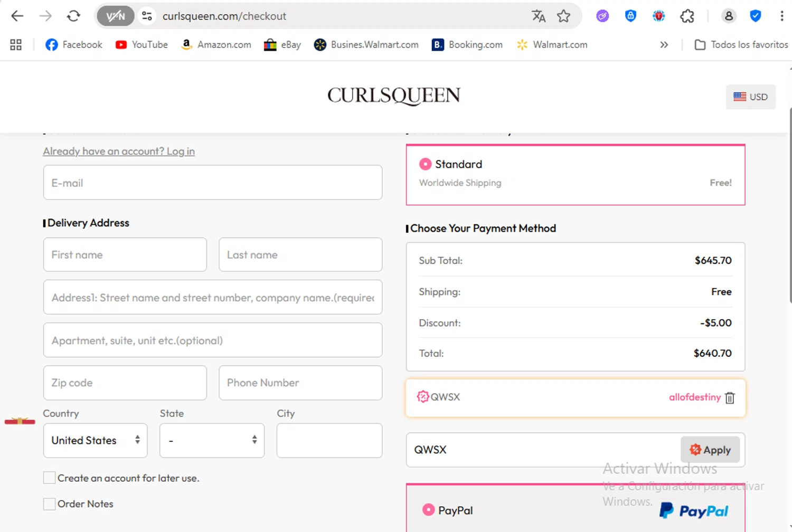The height and width of the screenshot is (532, 792).
Task: Open the State dropdown
Action: tap(212, 440)
